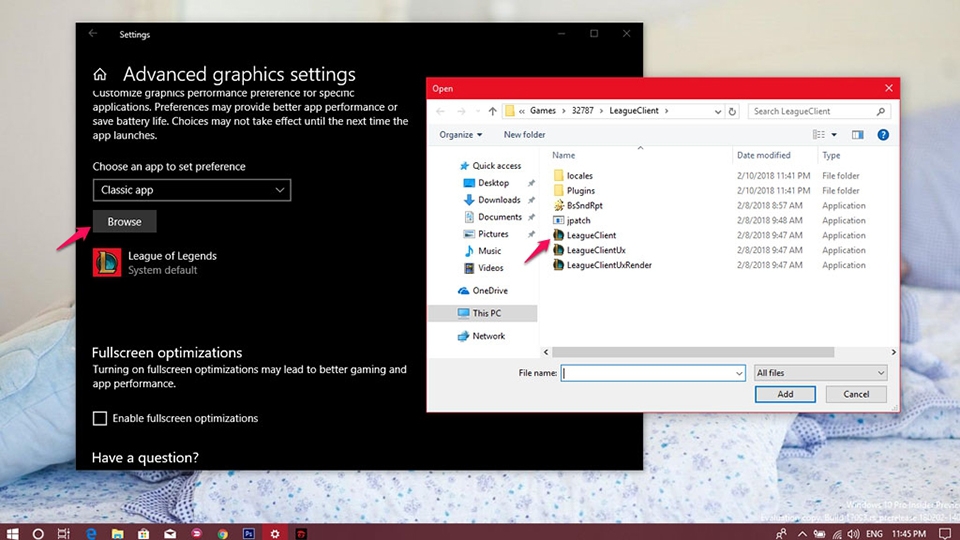Go forward in the Open dialog
This screenshot has width=960, height=540.
pos(461,111)
